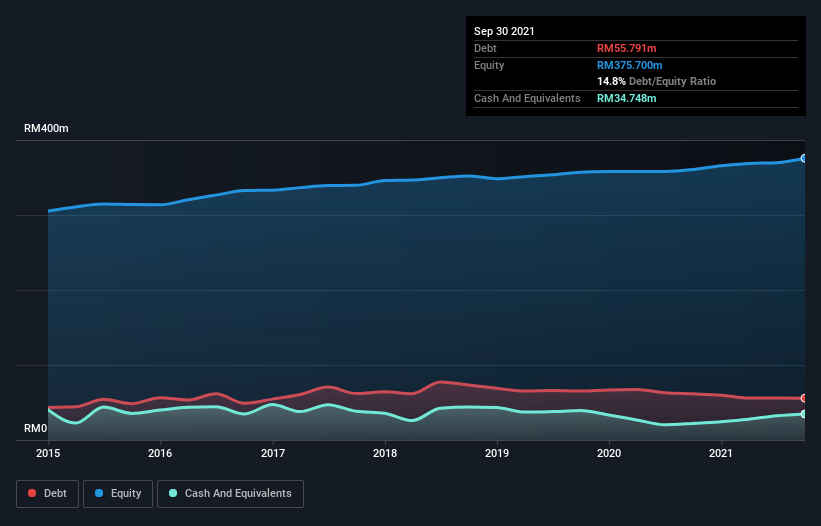Click the RM34.748m cash value
The height and width of the screenshot is (526, 821).
pos(627,98)
